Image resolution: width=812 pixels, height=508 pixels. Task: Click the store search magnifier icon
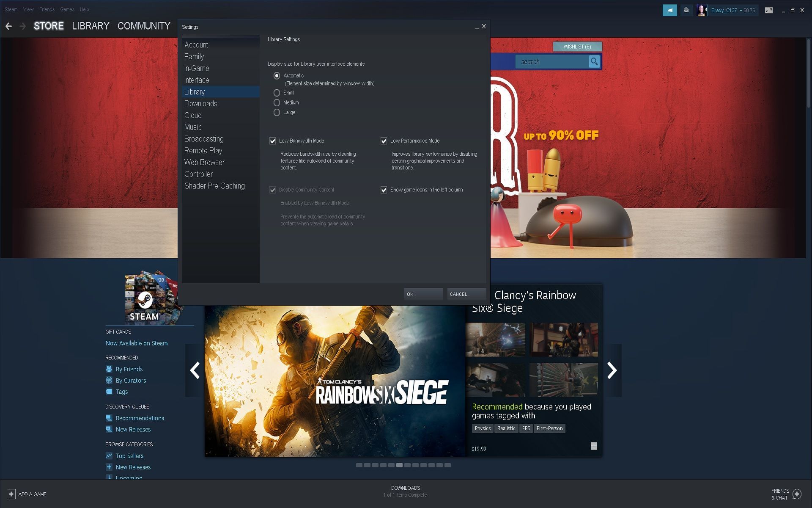594,62
